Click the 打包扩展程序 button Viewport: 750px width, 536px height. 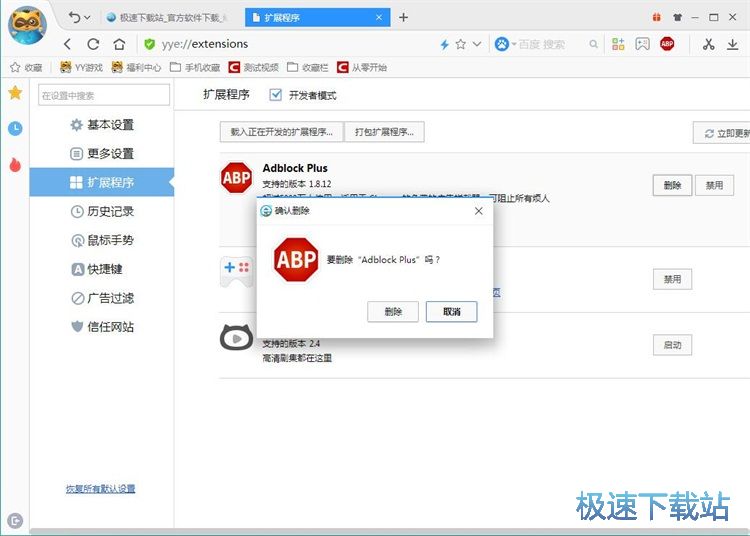(384, 132)
